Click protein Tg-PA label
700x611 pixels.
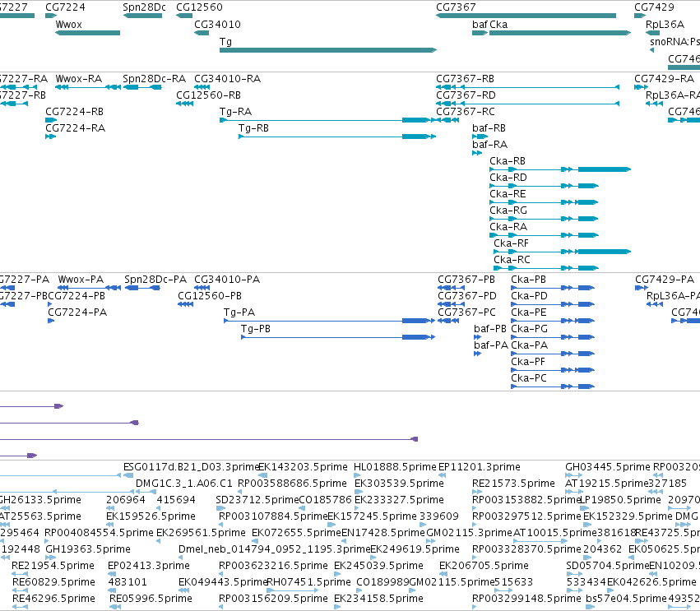[239, 312]
